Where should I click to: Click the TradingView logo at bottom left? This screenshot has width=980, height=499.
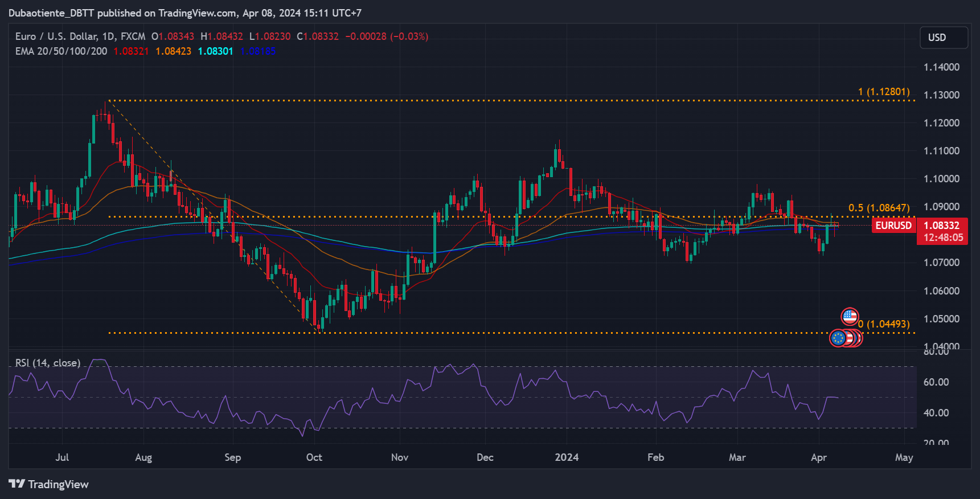48,484
